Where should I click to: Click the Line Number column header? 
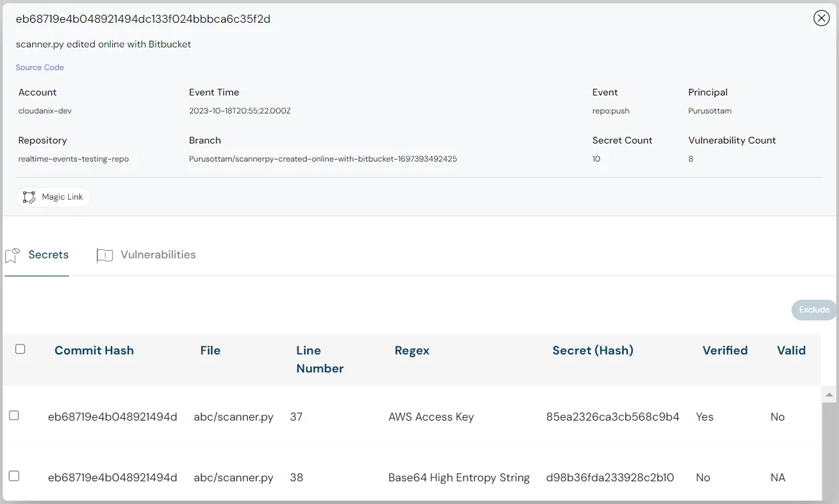click(319, 359)
